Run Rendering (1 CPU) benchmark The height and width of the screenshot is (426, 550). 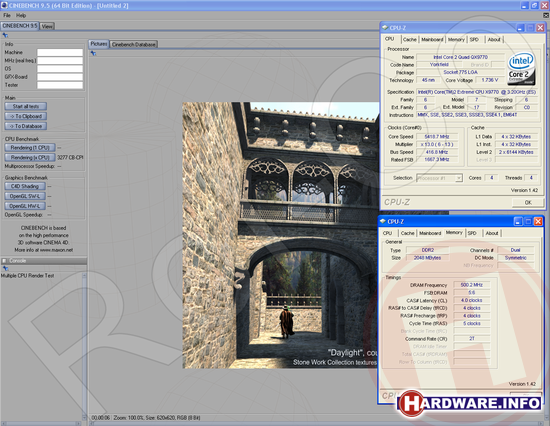pyautogui.click(x=30, y=148)
